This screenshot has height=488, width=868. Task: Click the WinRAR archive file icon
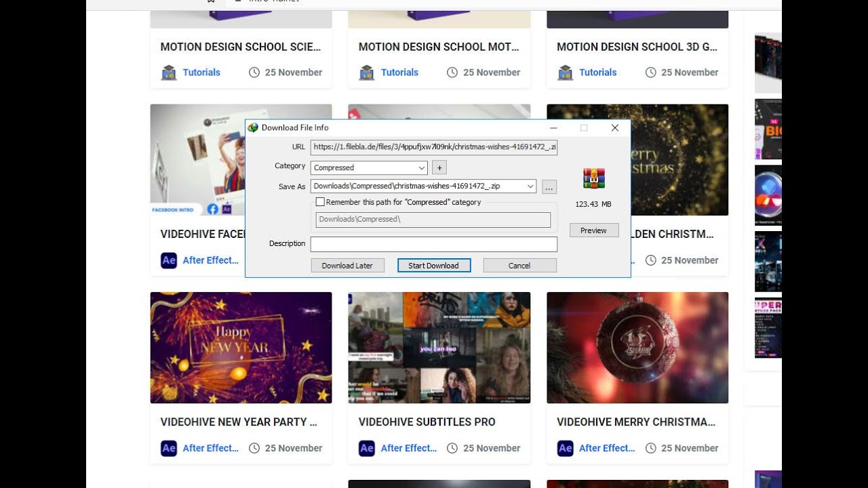pyautogui.click(x=593, y=178)
